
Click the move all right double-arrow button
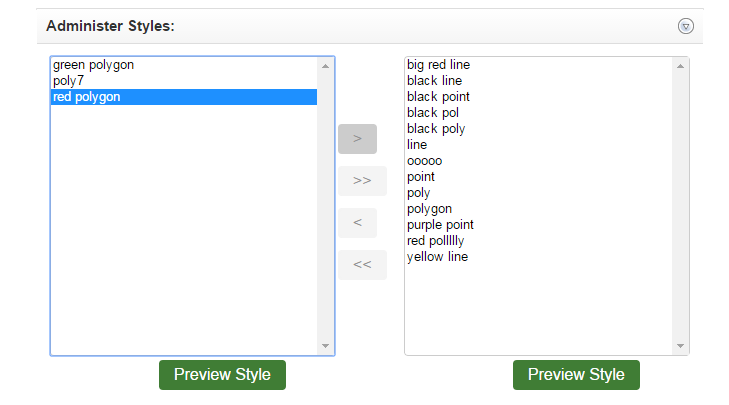click(362, 181)
